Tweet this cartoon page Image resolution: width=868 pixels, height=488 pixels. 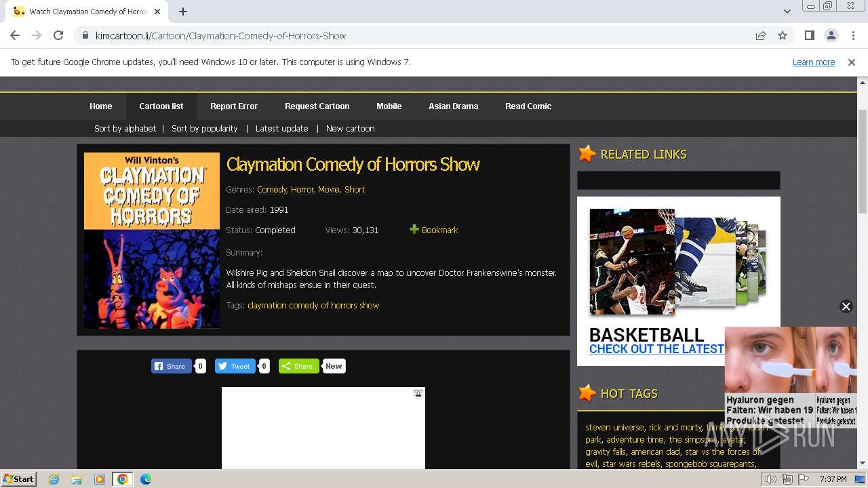pos(235,366)
